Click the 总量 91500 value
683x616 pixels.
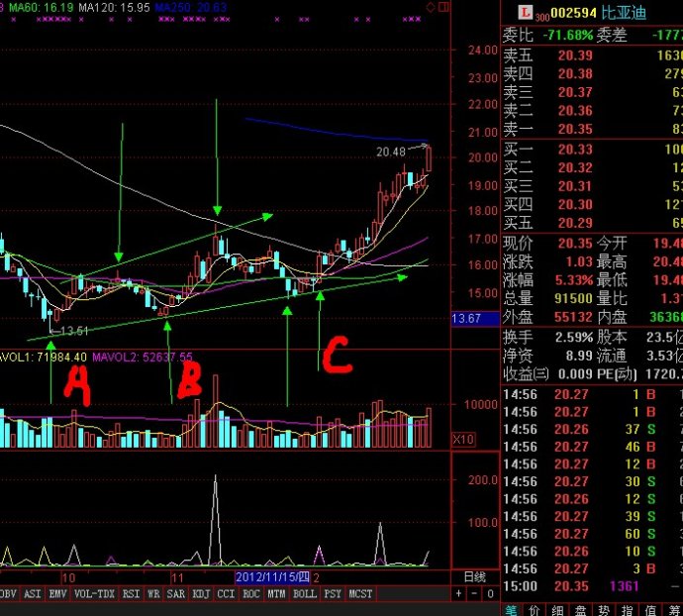pos(574,299)
